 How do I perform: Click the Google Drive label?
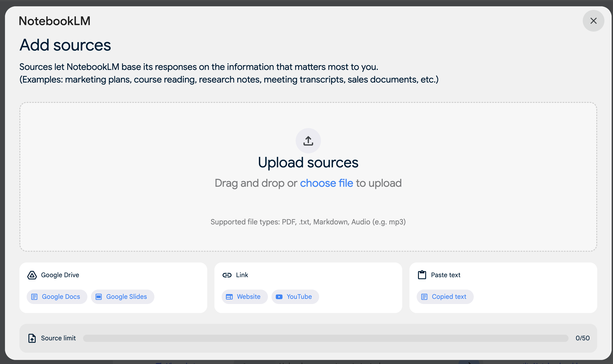pyautogui.click(x=60, y=275)
